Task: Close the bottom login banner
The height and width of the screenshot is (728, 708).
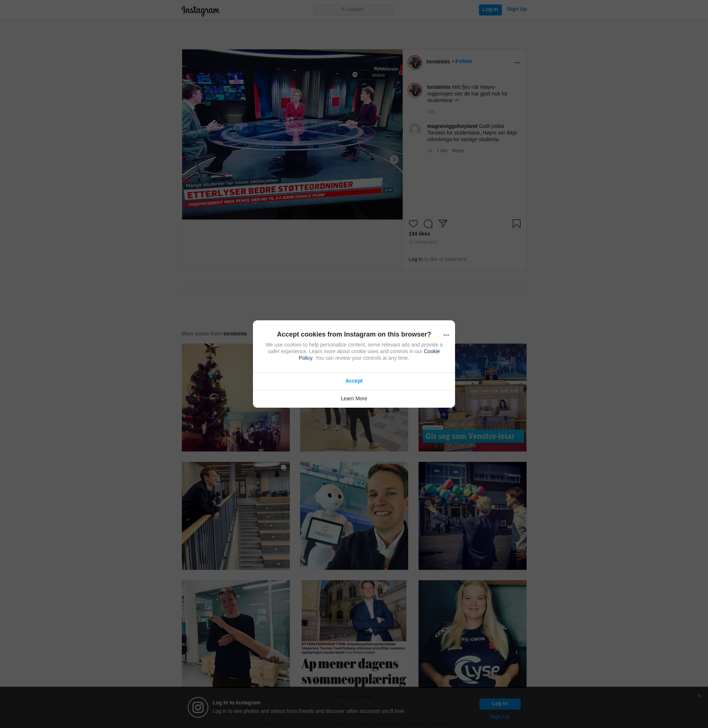Action: (699, 696)
